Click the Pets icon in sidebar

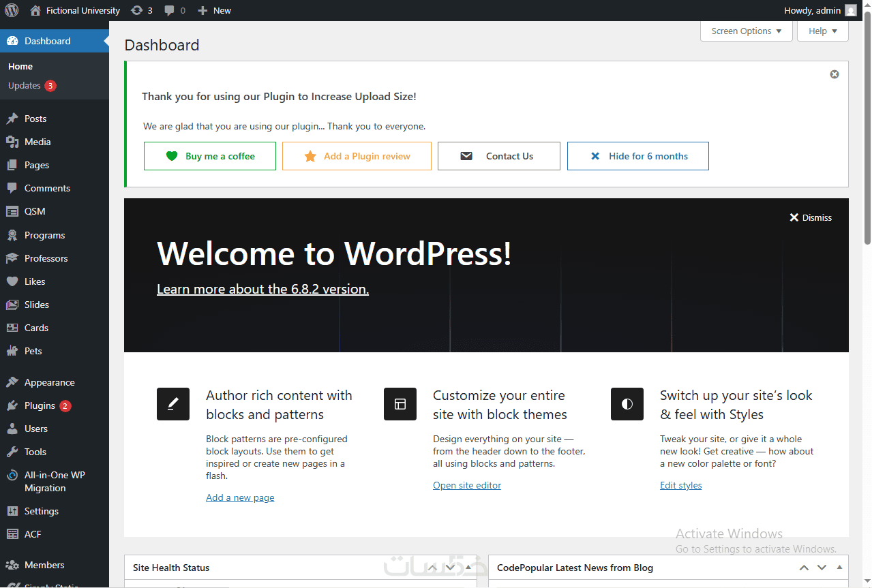12,351
